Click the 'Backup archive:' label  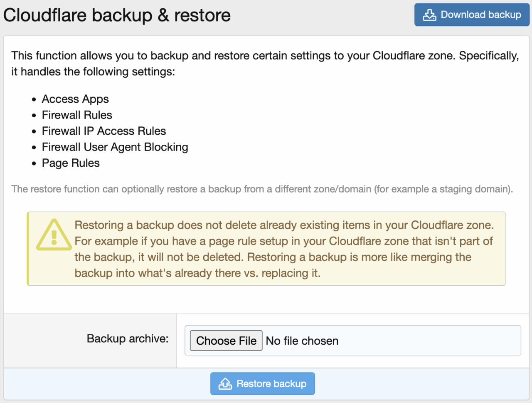tap(128, 339)
